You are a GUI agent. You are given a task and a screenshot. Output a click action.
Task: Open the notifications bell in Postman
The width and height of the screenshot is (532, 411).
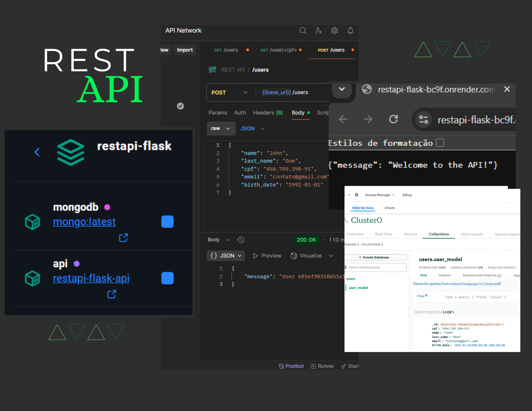click(350, 31)
